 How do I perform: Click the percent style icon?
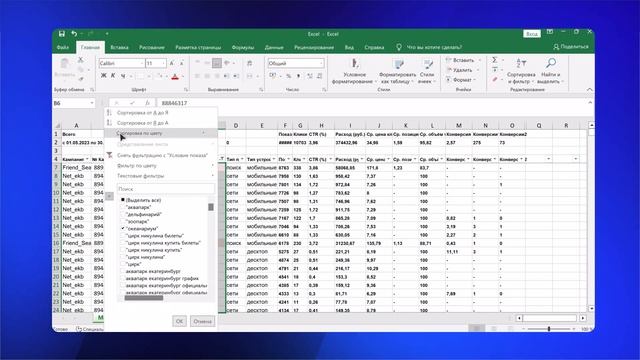(x=289, y=76)
